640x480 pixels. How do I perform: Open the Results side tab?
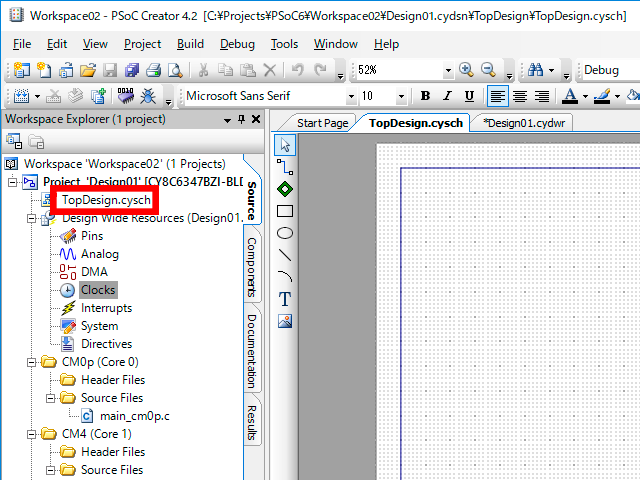252,422
